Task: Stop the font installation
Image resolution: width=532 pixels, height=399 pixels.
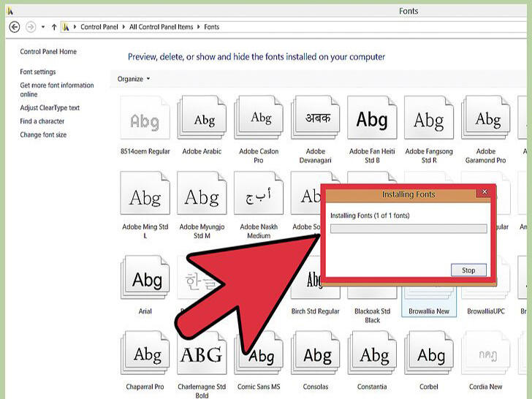Action: [468, 270]
